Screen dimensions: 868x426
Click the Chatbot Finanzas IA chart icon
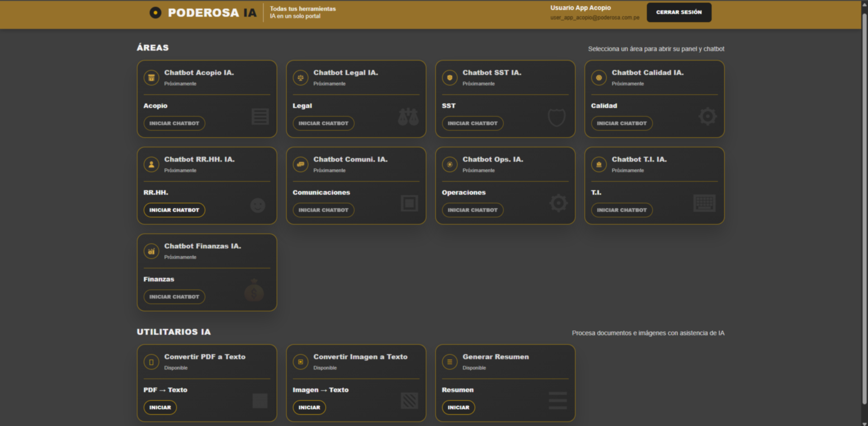[x=151, y=251]
